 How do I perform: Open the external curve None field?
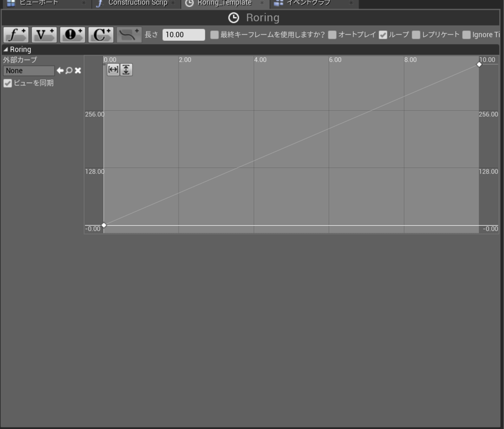tap(29, 71)
